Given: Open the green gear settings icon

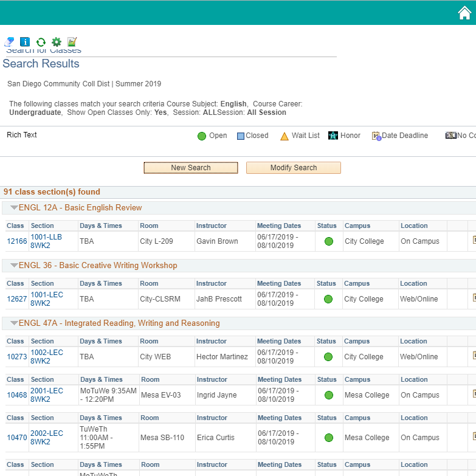Looking at the screenshot, I should point(57,41).
